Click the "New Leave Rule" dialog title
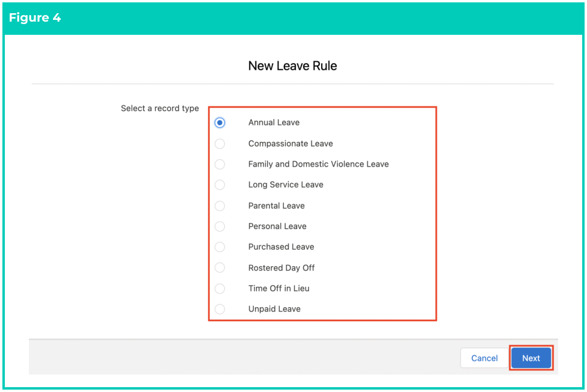Image resolution: width=587 pixels, height=392 pixels. coord(292,66)
